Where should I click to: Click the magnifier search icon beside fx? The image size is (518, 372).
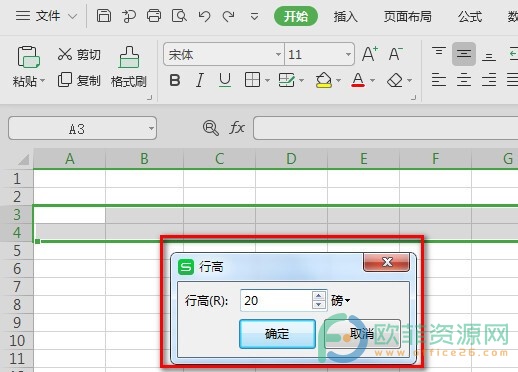point(211,128)
